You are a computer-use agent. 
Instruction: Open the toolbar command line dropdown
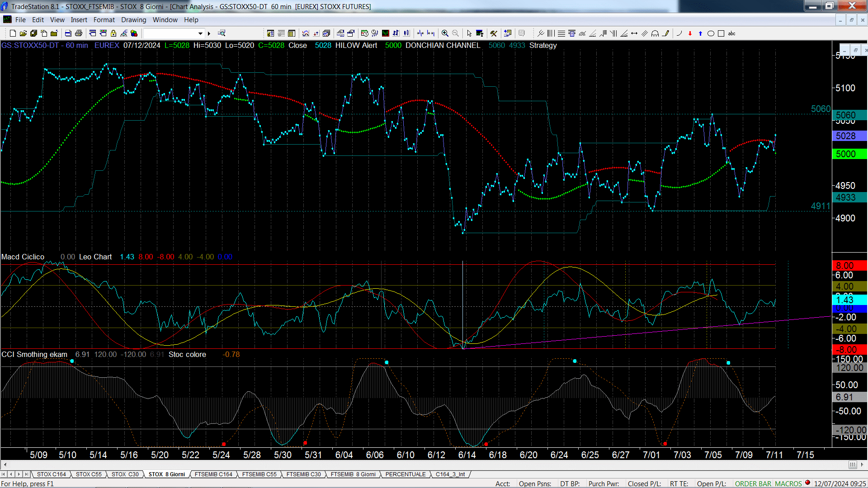(200, 33)
